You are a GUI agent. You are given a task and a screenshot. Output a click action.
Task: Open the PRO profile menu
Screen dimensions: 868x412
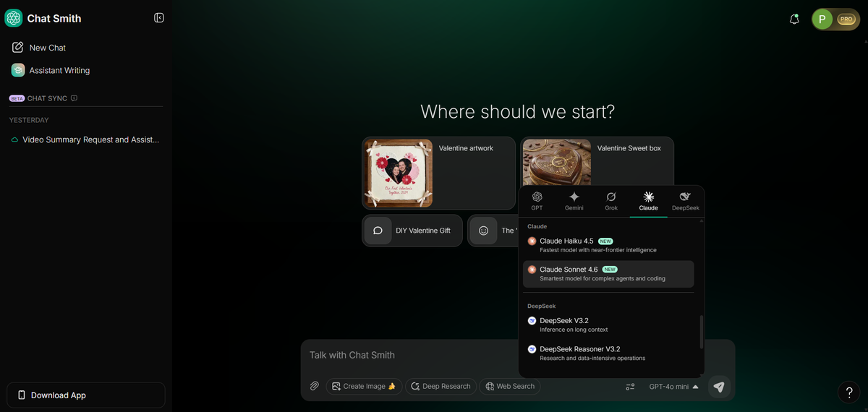point(835,20)
